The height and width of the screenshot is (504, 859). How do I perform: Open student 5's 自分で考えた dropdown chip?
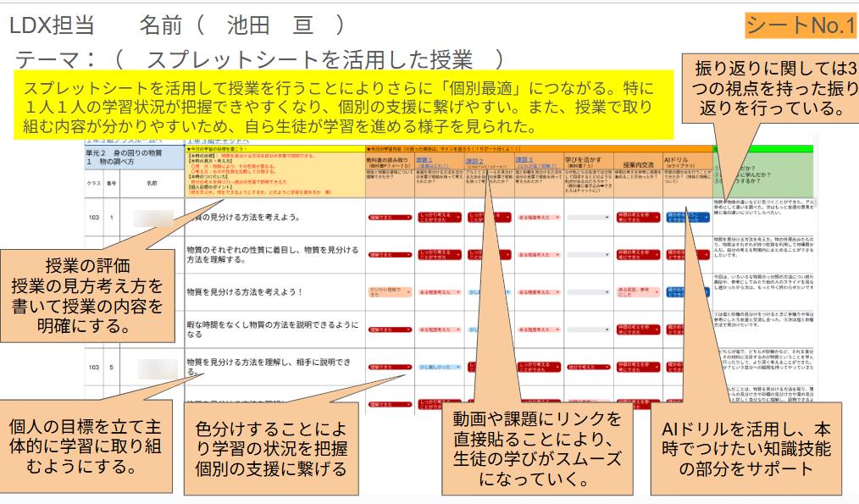tap(589, 368)
